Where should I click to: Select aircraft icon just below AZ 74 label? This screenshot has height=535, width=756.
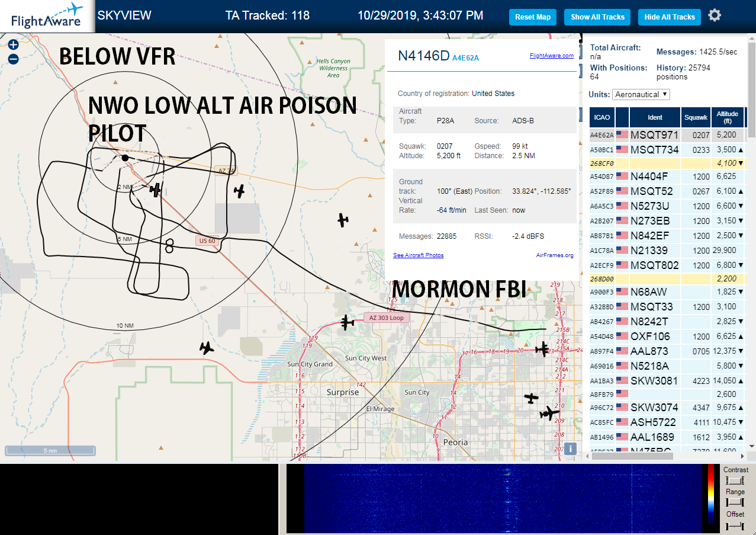click(239, 191)
